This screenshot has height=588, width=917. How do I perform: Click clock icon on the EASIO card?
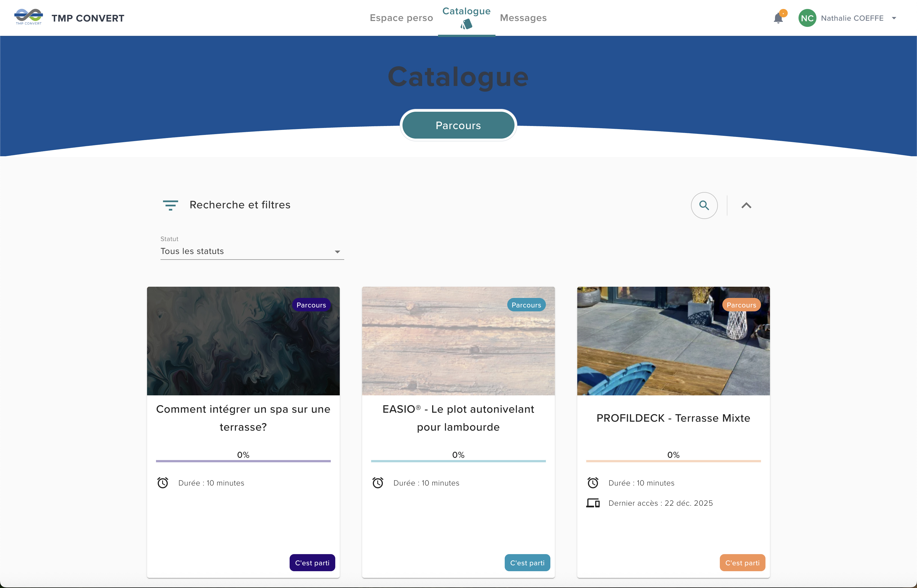[x=378, y=483]
